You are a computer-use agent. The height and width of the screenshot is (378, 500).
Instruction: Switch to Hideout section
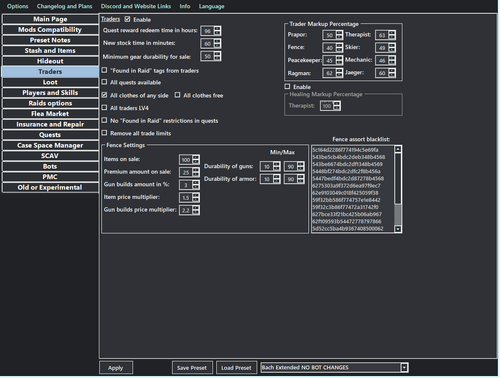point(50,61)
